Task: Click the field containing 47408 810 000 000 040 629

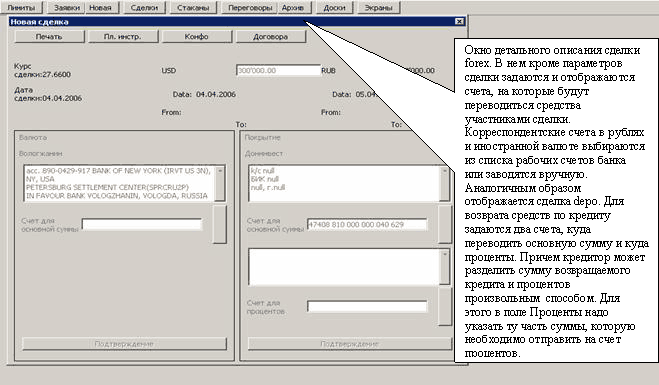Action: (367, 224)
